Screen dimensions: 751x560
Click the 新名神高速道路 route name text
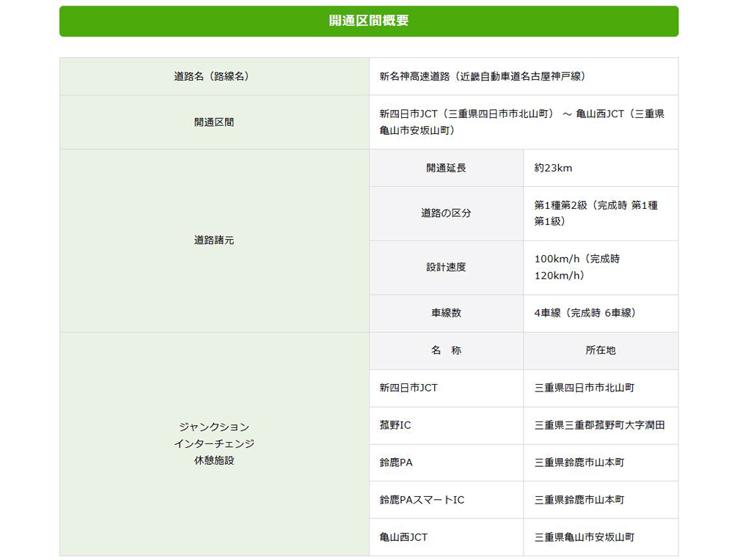[x=482, y=76]
